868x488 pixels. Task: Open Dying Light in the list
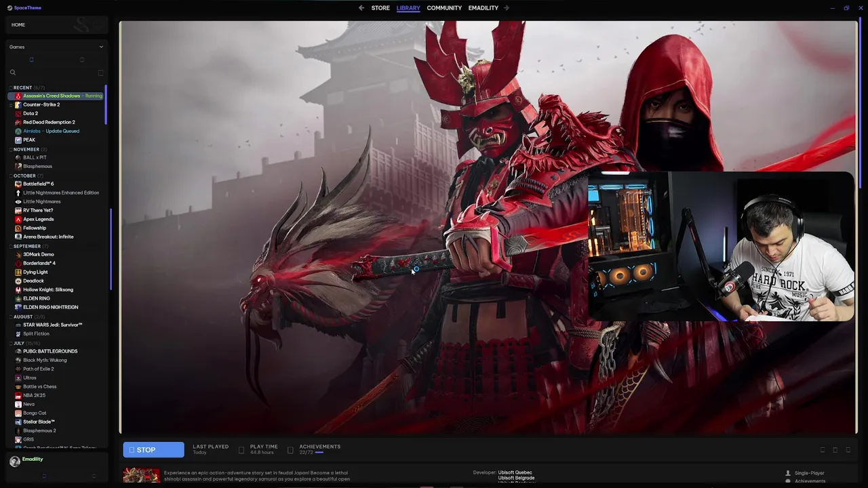point(35,272)
